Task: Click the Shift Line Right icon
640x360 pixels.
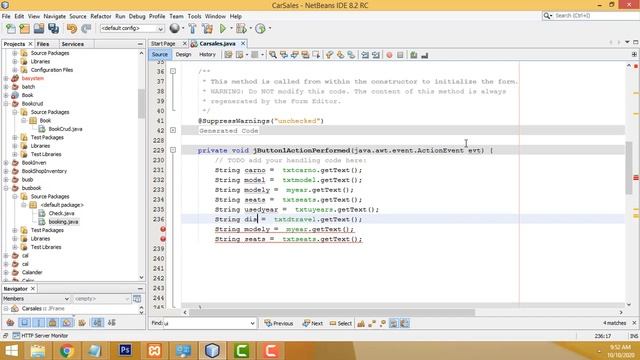Action: click(x=376, y=55)
